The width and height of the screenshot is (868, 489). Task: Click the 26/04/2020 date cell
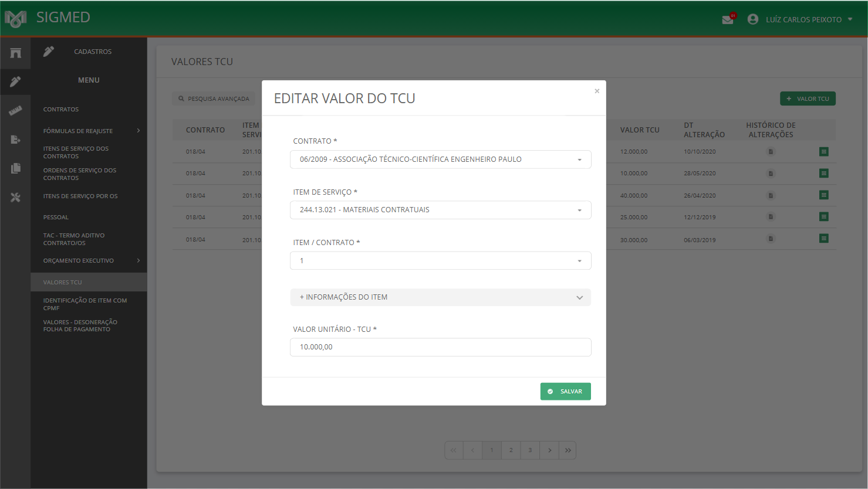click(x=700, y=196)
